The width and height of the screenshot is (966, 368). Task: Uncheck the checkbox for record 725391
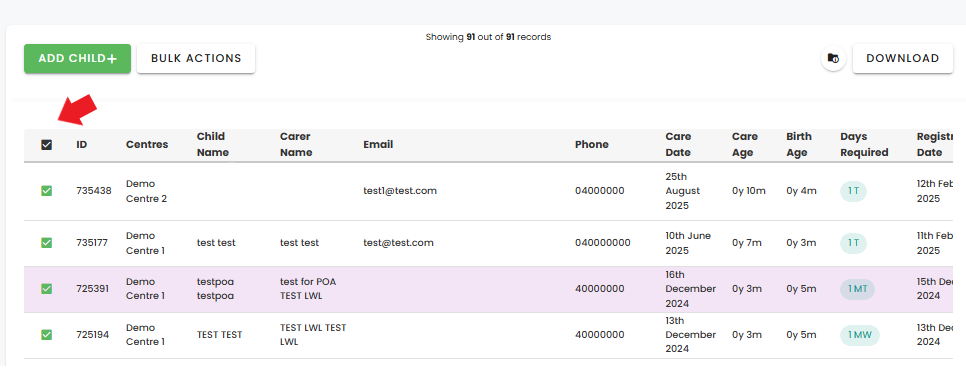47,288
